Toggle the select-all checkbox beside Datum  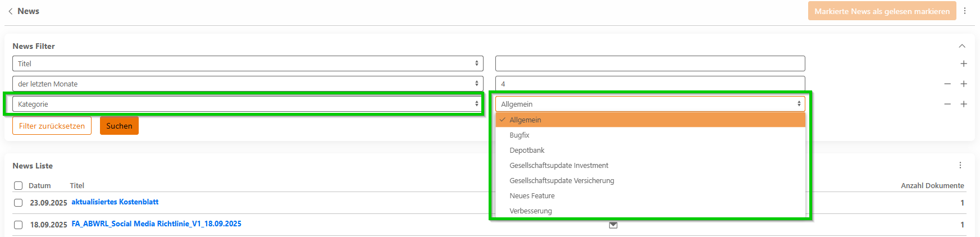point(19,186)
